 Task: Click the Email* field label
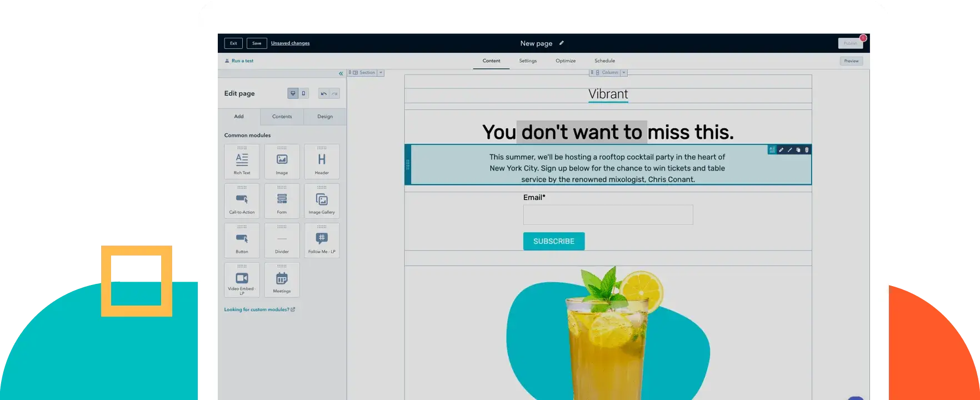click(x=534, y=197)
